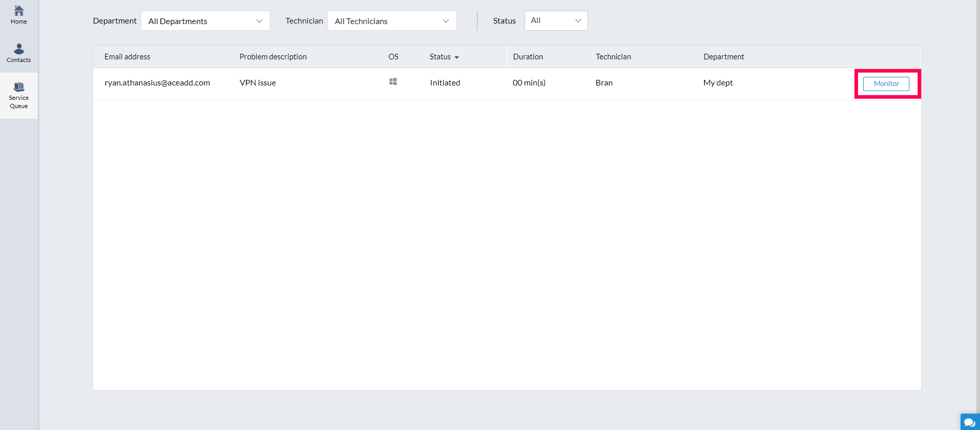980x430 pixels.
Task: Click the Department column header in the table
Action: coord(724,57)
